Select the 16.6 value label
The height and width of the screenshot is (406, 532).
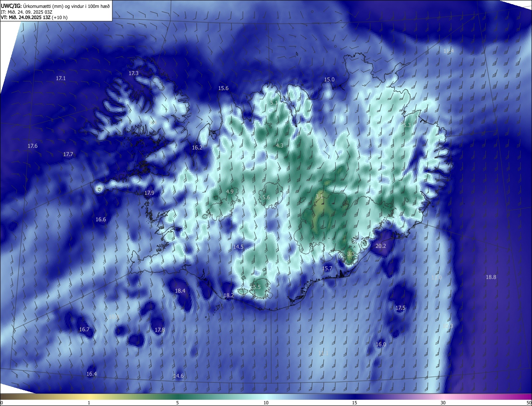[101, 219]
